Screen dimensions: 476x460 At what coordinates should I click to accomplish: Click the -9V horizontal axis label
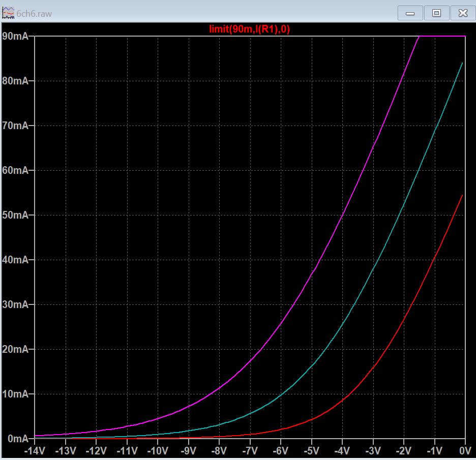[189, 451]
